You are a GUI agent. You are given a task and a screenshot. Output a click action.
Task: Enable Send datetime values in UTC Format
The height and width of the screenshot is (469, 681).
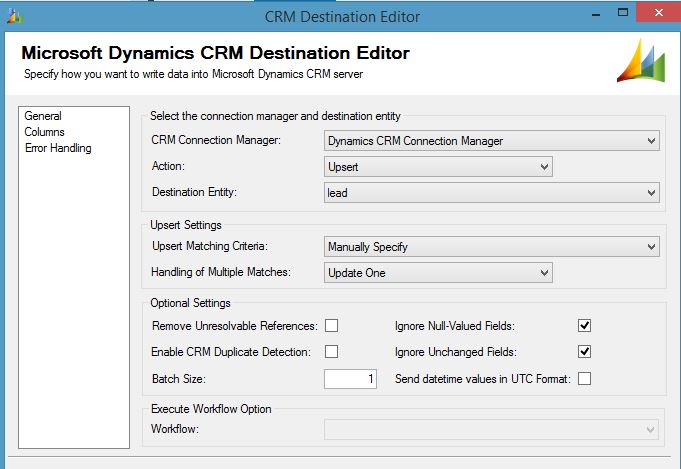click(585, 378)
